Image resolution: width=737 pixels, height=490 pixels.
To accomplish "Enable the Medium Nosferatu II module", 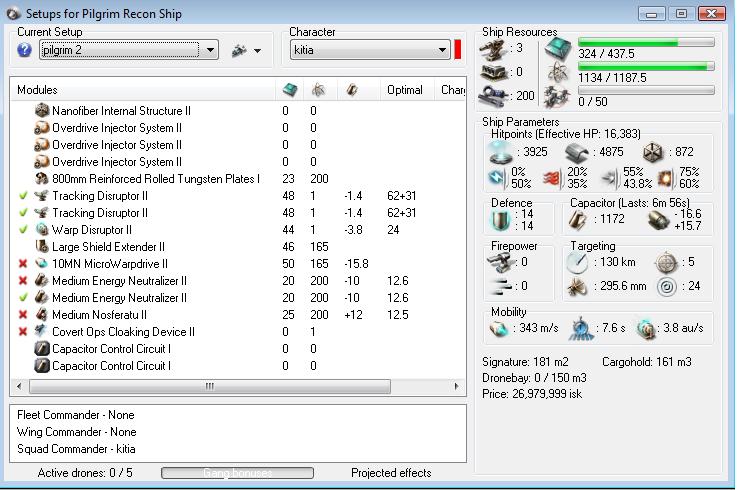I will pyautogui.click(x=23, y=315).
